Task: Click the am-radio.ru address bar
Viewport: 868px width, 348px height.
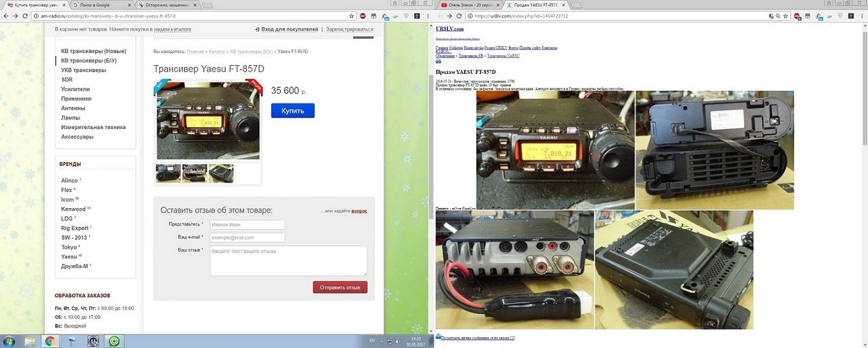Action: tap(192, 15)
